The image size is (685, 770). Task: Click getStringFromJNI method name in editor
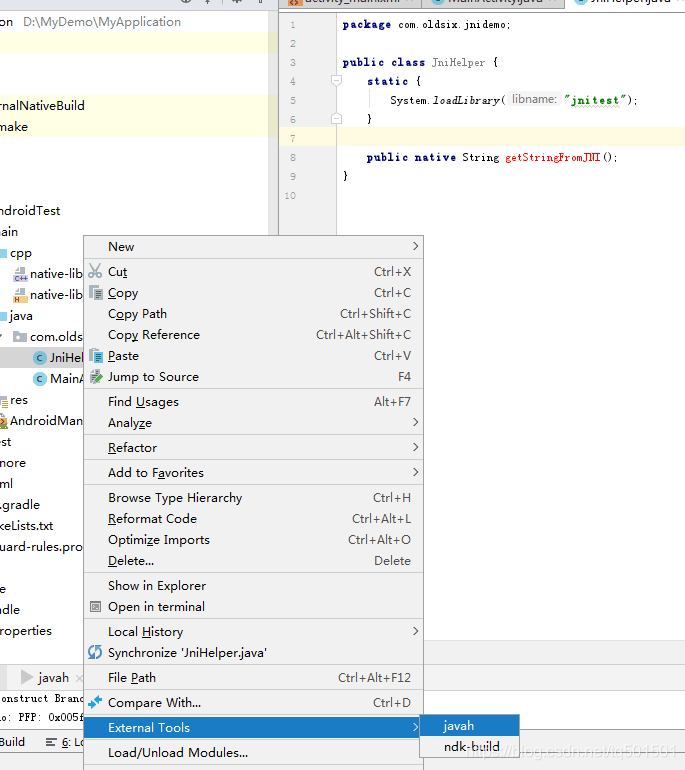click(553, 157)
